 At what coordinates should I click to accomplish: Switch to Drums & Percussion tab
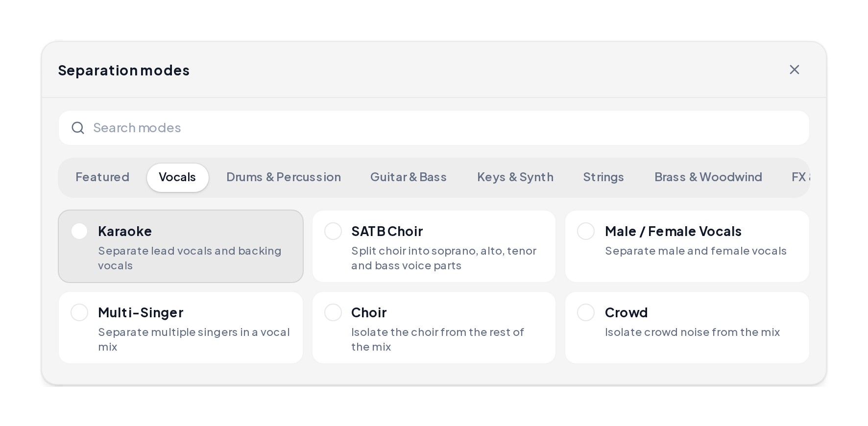284,177
